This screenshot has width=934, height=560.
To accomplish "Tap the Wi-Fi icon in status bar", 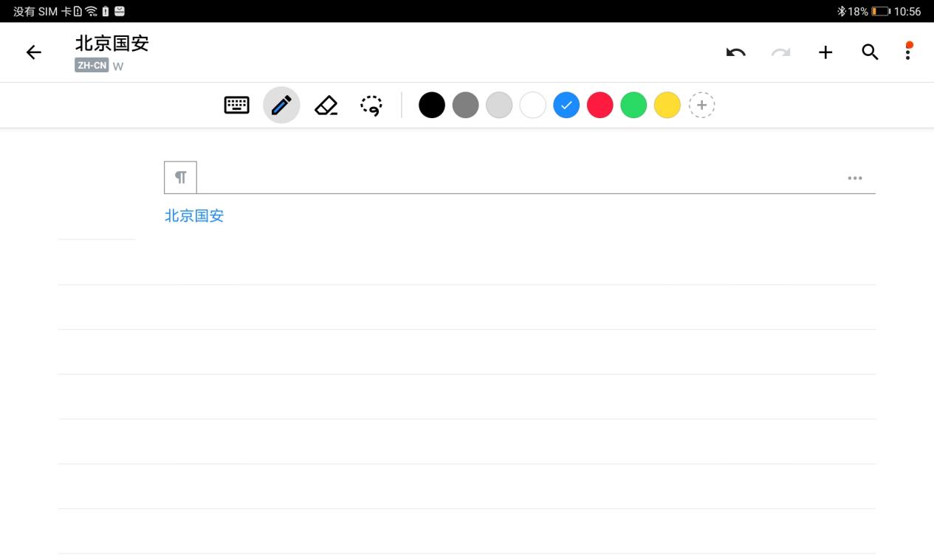I will [92, 11].
